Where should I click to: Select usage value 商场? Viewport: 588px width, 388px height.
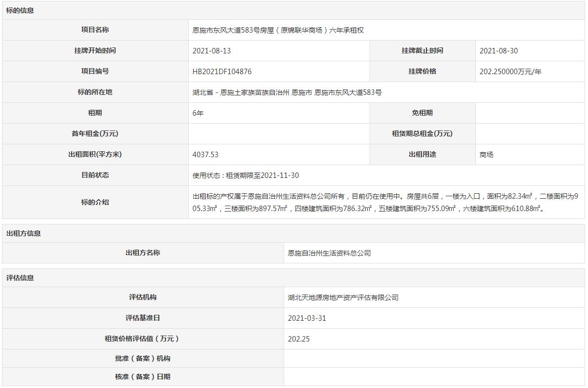click(486, 155)
